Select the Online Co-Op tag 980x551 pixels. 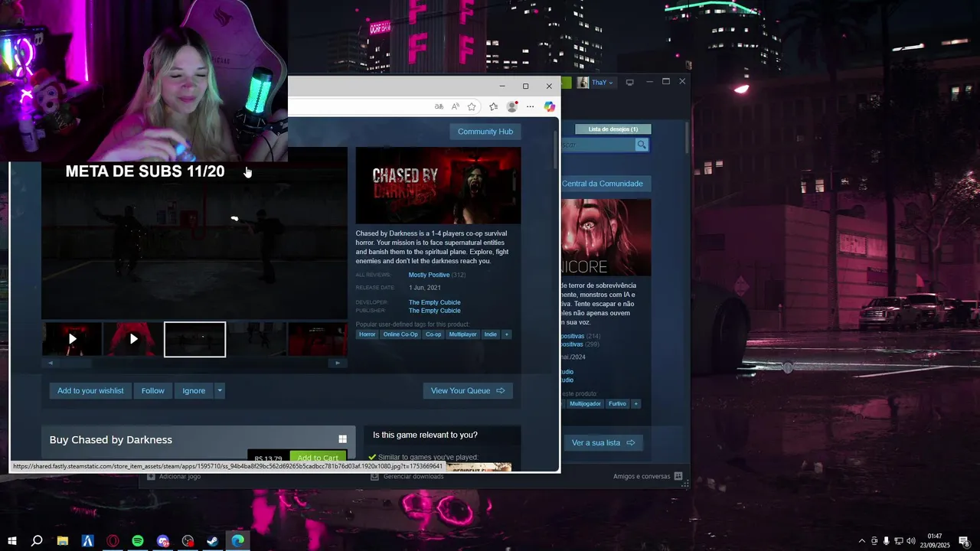(x=400, y=334)
